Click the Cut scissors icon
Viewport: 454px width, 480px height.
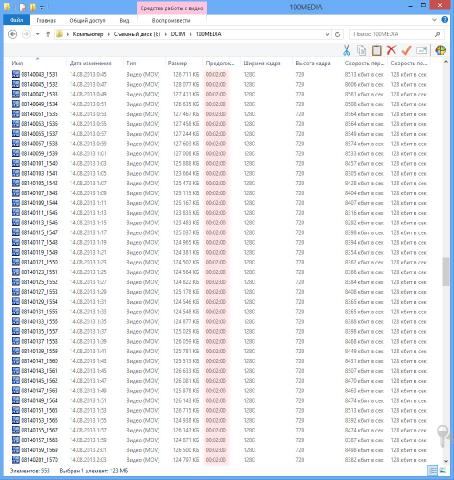point(347,51)
